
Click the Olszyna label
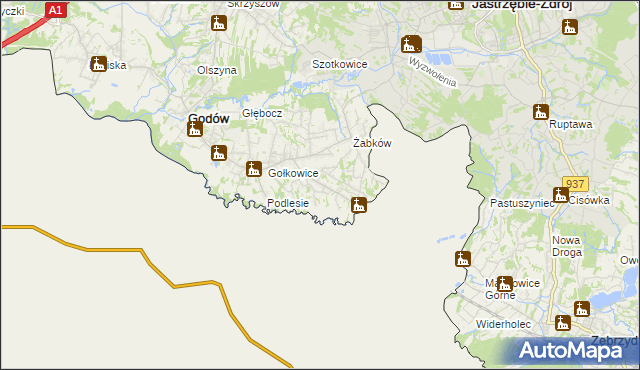pyautogui.click(x=217, y=70)
